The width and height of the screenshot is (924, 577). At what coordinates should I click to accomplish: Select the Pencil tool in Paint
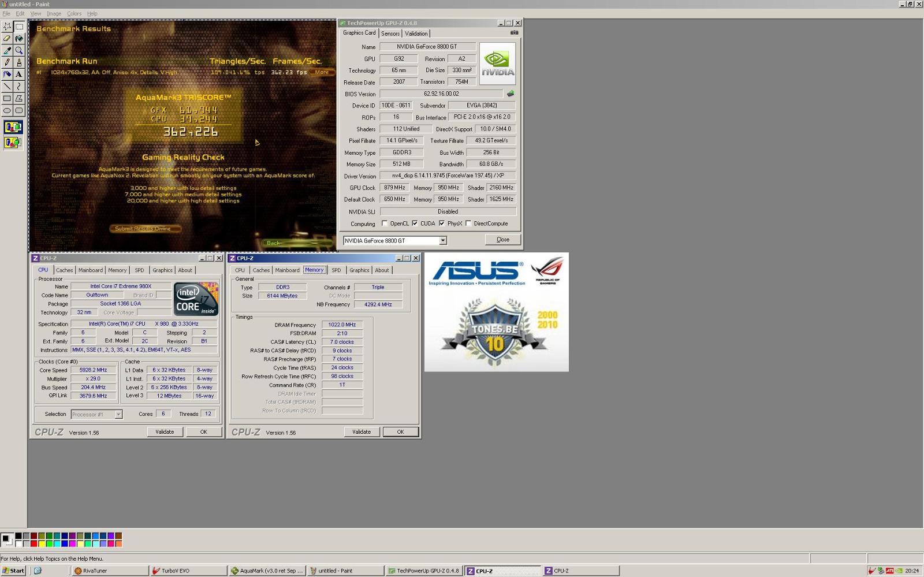[7, 62]
